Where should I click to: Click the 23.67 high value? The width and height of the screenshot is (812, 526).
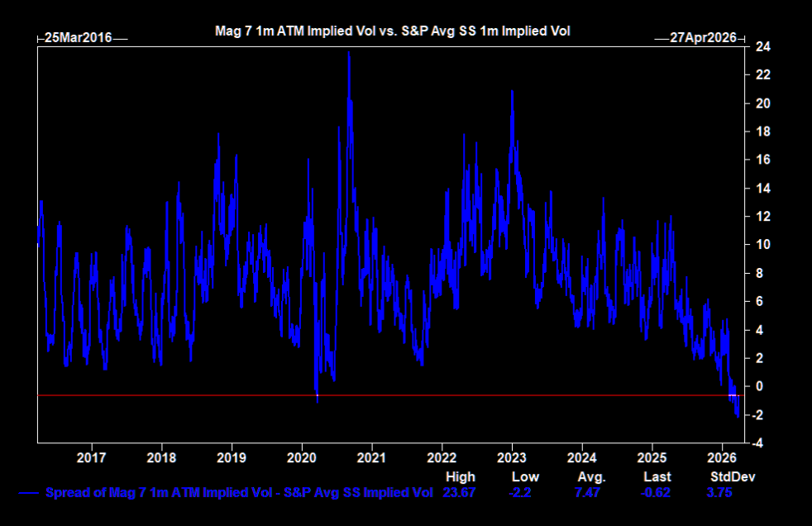[461, 494]
